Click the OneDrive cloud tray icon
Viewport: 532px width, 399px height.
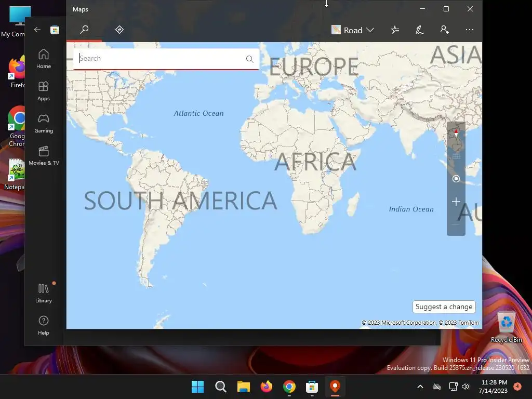[437, 387]
